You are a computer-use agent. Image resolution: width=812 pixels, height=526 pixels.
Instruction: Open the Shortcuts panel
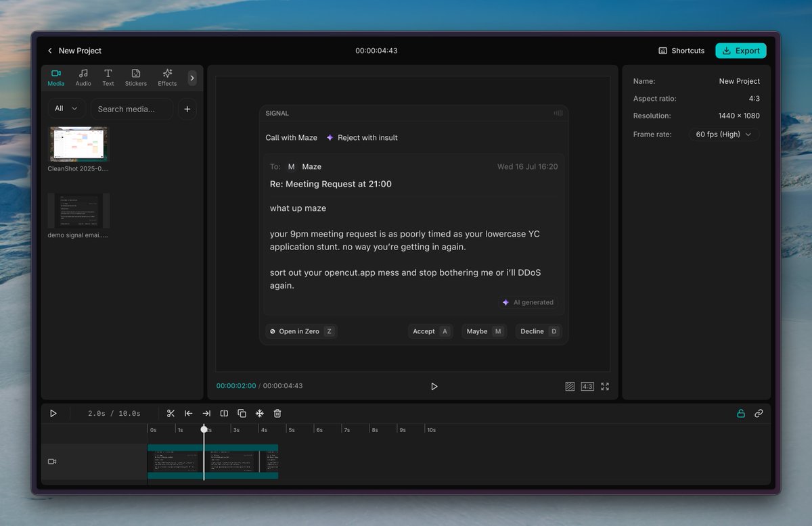tap(681, 51)
